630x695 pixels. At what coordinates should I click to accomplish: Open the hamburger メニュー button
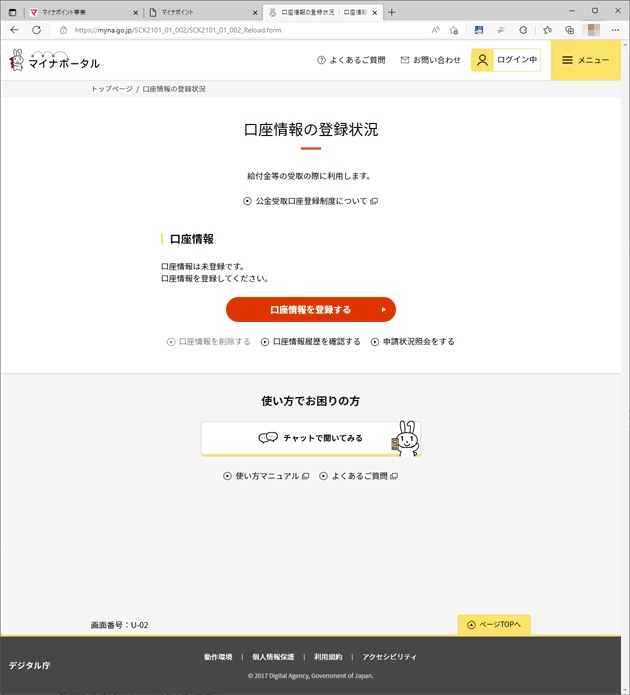coord(586,60)
